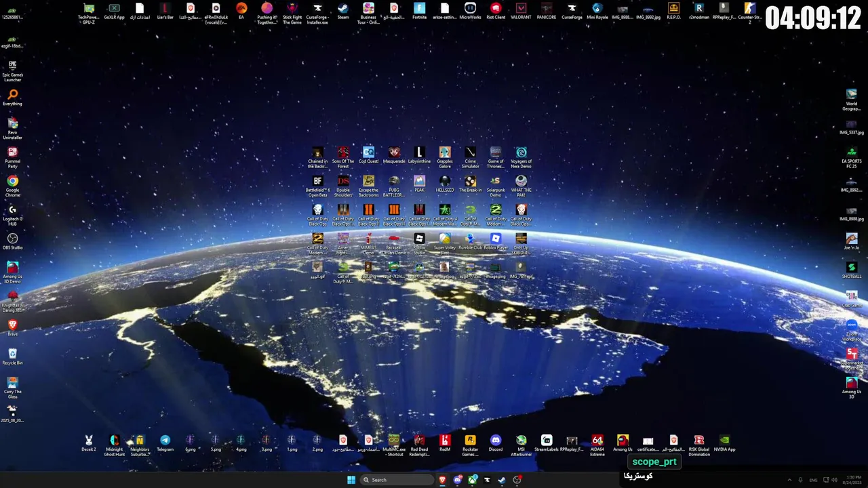Open Stick Fight The Game shortcut
This screenshot has height=488, width=868.
[292, 13]
